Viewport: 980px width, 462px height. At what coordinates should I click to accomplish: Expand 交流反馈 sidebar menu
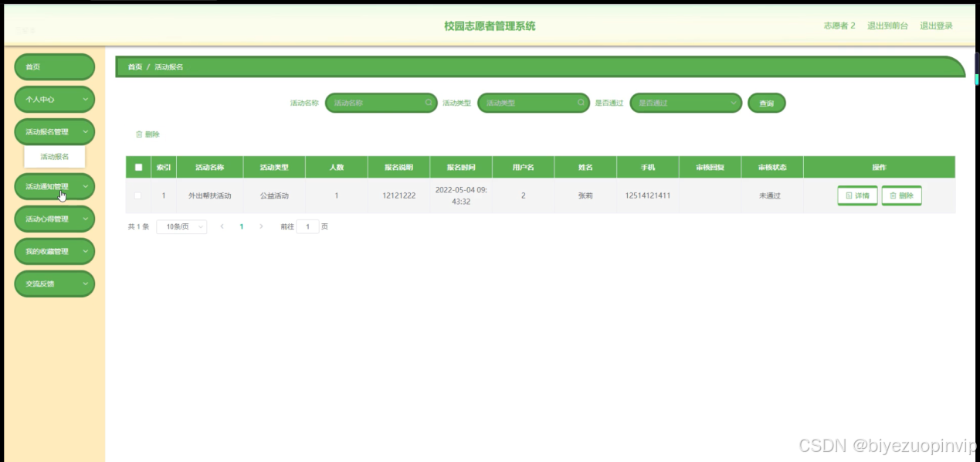(x=54, y=284)
